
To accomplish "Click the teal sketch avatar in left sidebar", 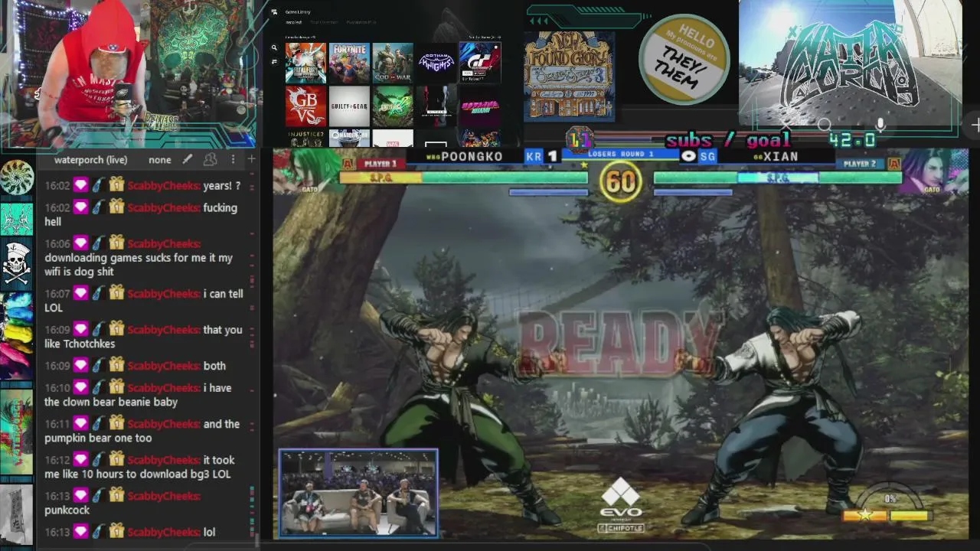I will [x=16, y=220].
